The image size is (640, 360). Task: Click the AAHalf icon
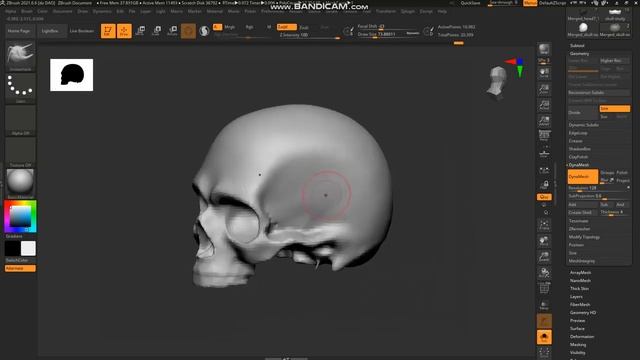click(544, 121)
